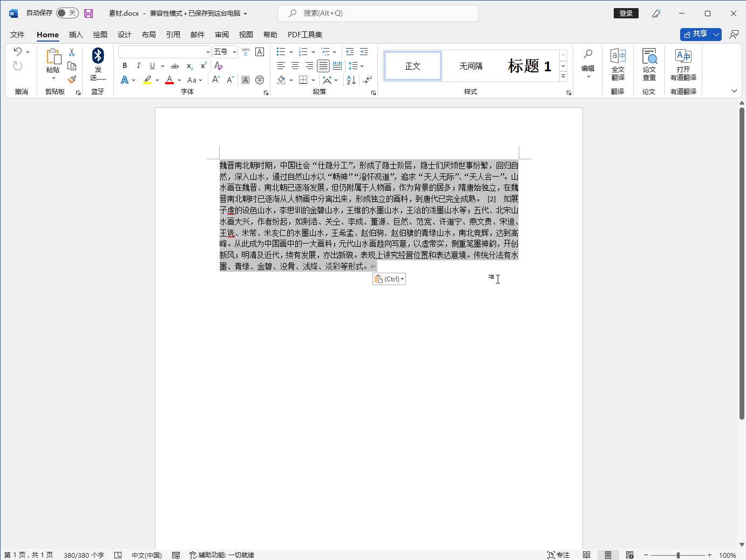The width and height of the screenshot is (746, 560).
Task: Click the Character Border icon
Action: (x=260, y=52)
